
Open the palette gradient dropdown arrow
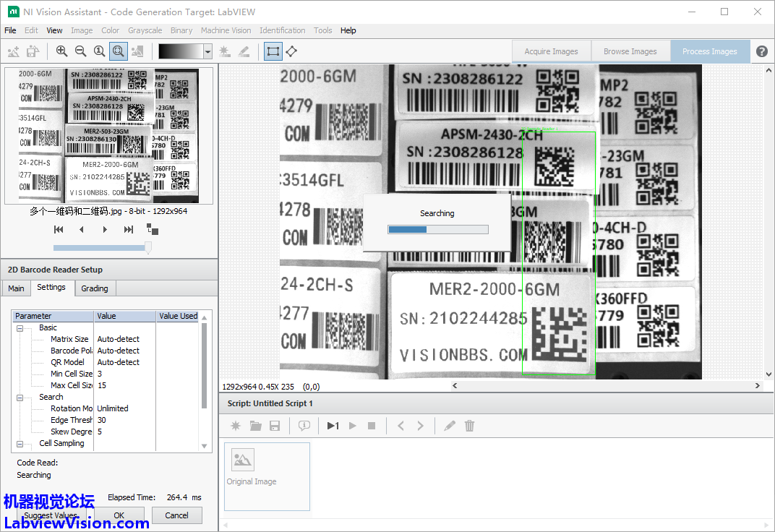208,51
